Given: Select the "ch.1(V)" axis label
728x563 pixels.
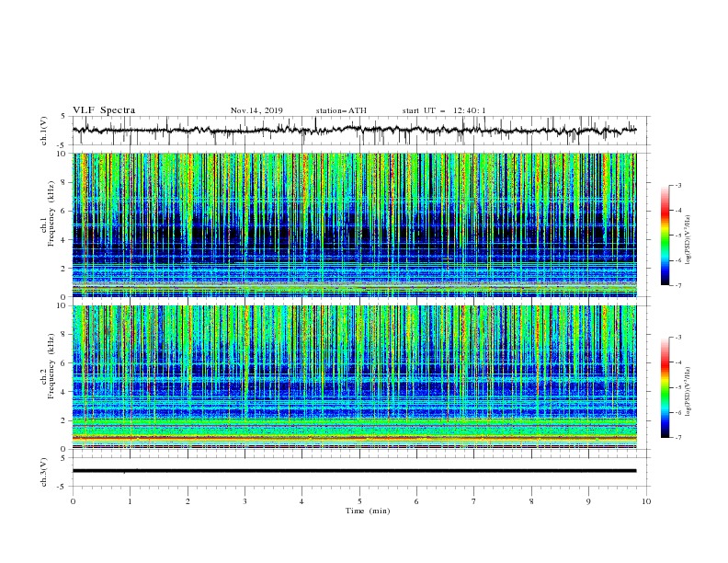Looking at the screenshot, I should point(44,131).
